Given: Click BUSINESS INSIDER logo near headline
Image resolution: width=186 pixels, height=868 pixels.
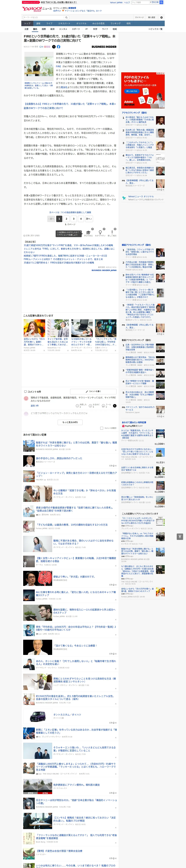Looking at the screenshot, I should tap(104, 47).
